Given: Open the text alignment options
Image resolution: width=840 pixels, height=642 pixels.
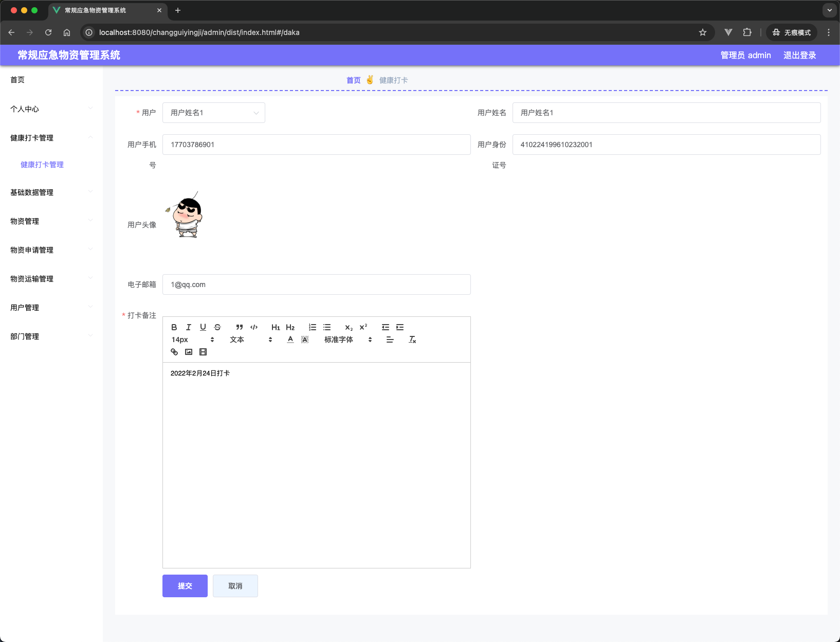Looking at the screenshot, I should (390, 340).
